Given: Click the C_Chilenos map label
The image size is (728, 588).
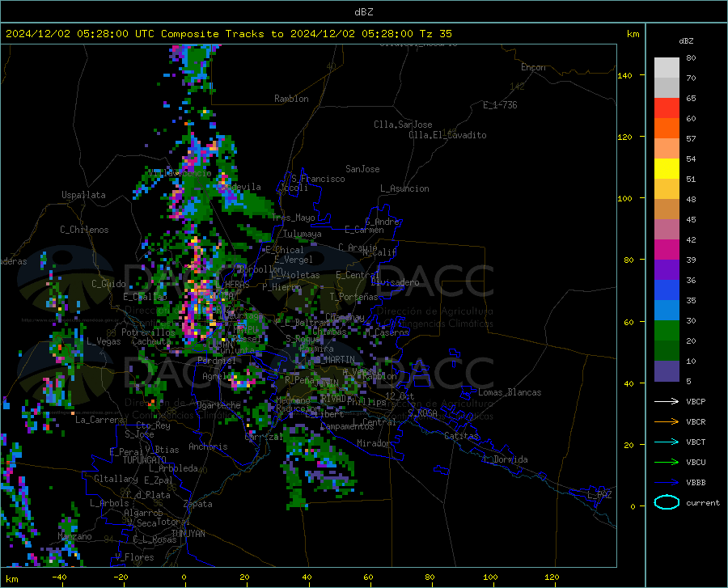Looking at the screenshot, I should (x=84, y=230).
